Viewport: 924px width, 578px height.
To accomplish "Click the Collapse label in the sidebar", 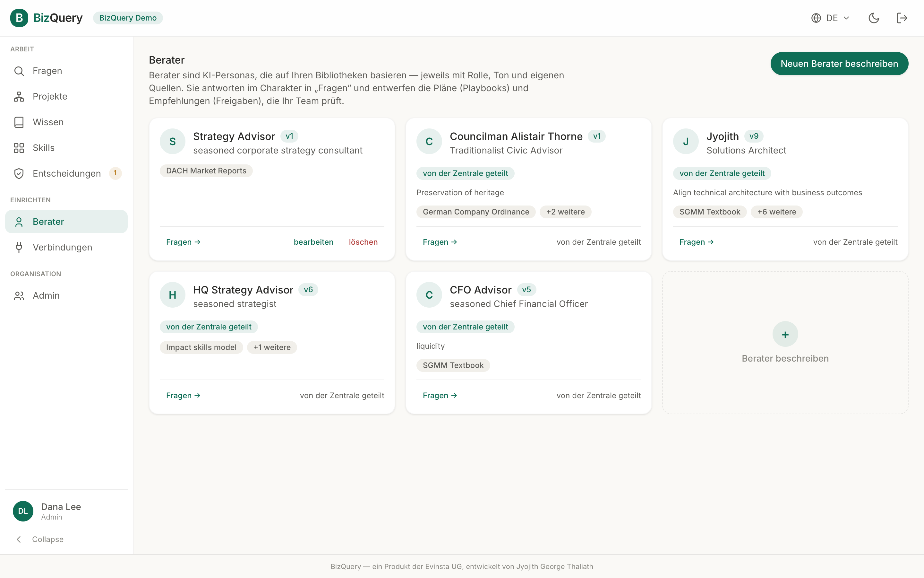I will tap(48, 539).
